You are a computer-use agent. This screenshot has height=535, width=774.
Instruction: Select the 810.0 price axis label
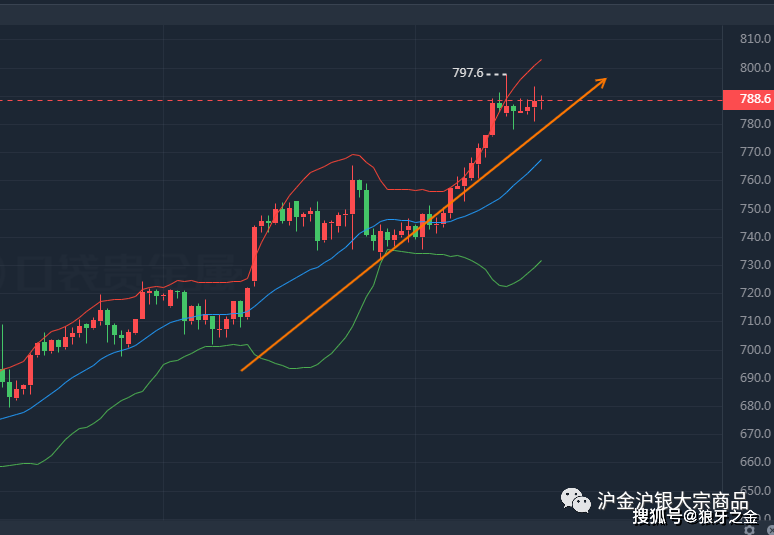click(755, 39)
